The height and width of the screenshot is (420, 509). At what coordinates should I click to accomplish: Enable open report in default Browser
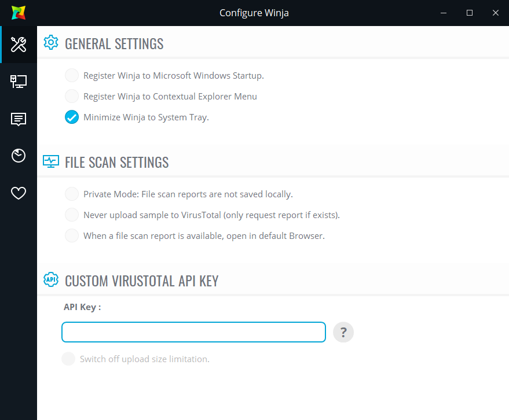coord(72,235)
